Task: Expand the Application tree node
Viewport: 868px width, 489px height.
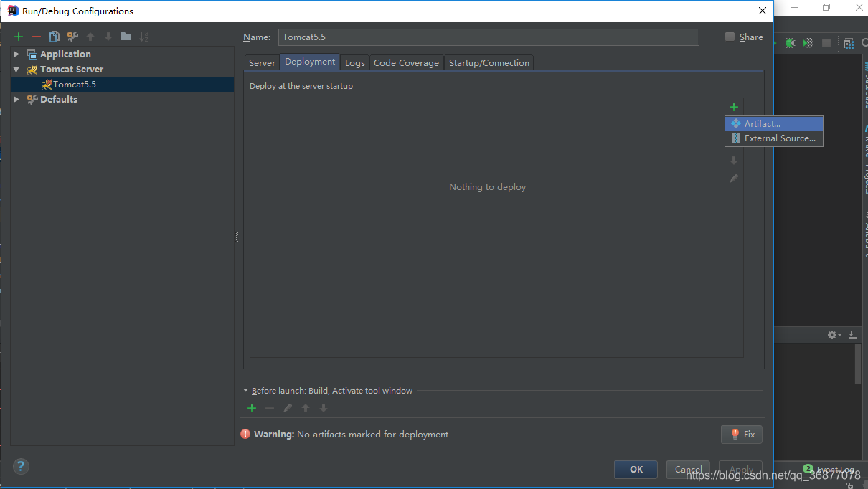Action: click(x=17, y=54)
